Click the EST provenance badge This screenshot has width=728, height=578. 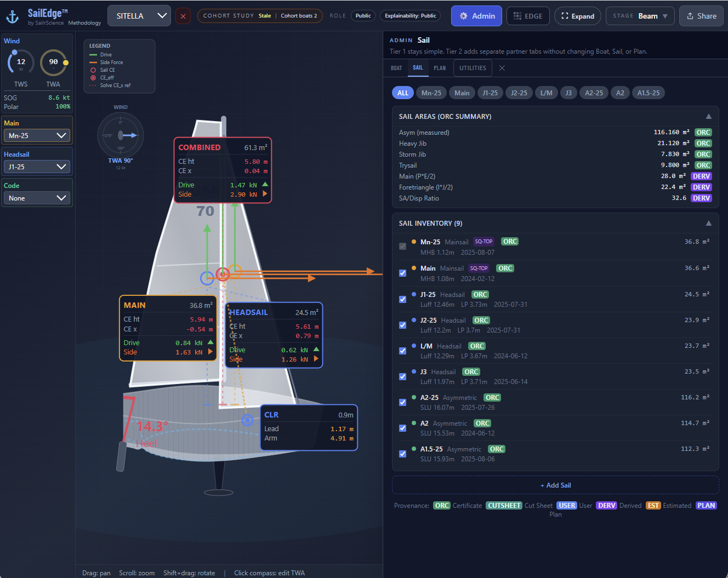pyautogui.click(x=653, y=506)
